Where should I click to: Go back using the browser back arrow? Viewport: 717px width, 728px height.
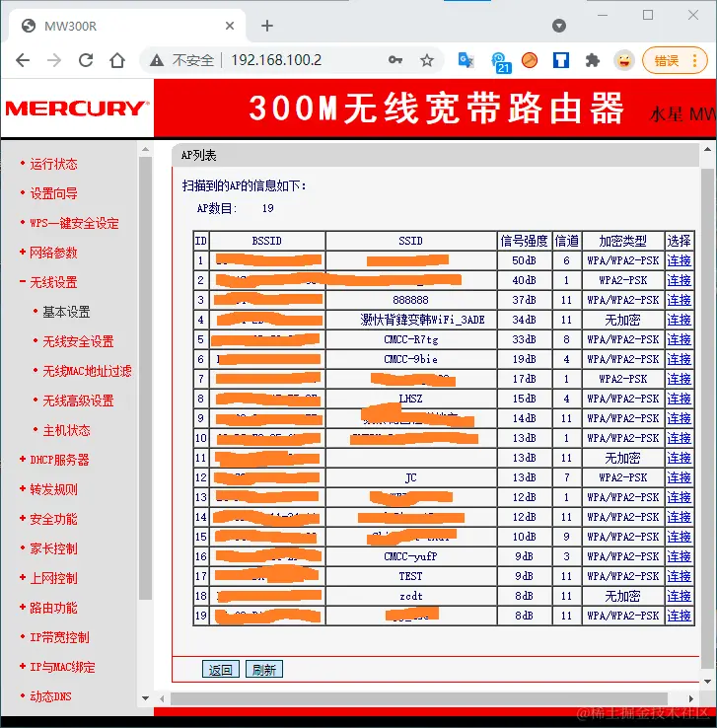[x=23, y=60]
